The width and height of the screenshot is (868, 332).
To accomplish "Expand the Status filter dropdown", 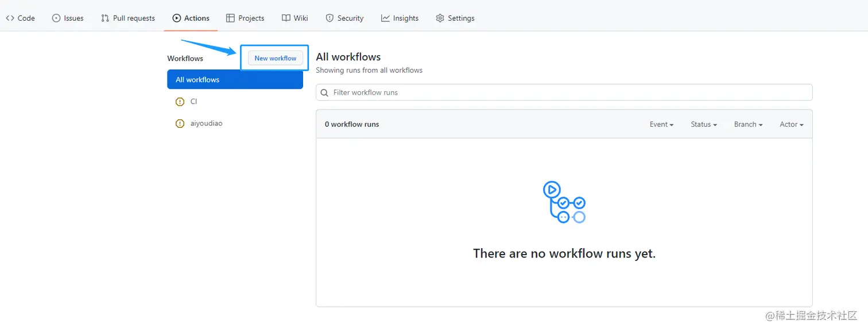I will pyautogui.click(x=704, y=124).
